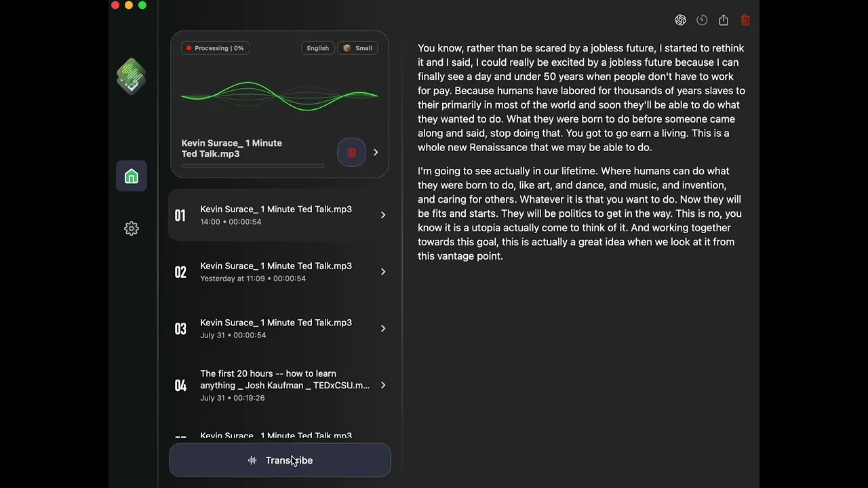868x488 pixels.
Task: Open the "first 20 hours" Josh Kaufman transcription
Action: point(284,385)
